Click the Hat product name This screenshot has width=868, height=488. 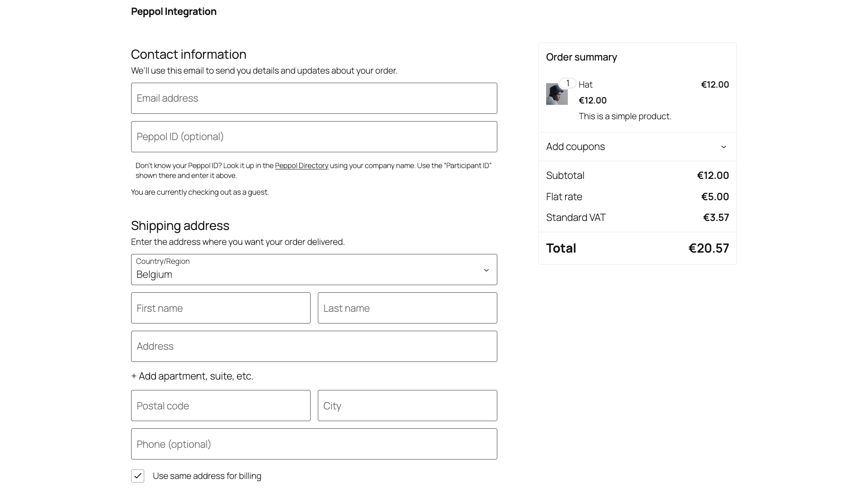(585, 84)
